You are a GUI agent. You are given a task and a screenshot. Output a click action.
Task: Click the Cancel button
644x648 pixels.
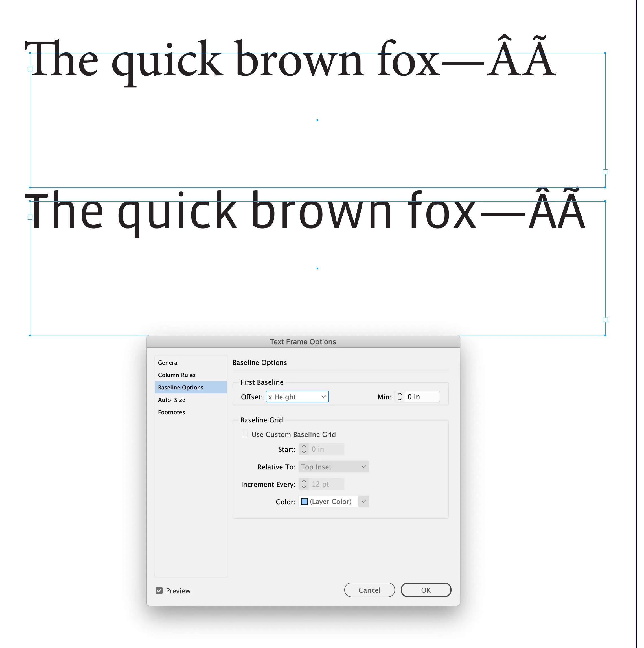pyautogui.click(x=369, y=590)
